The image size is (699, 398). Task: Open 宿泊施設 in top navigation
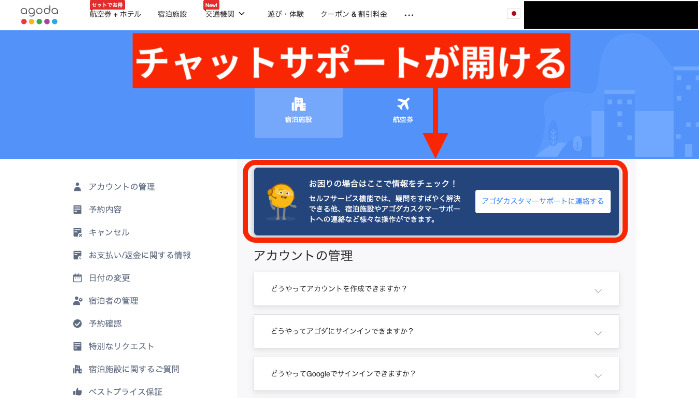click(x=172, y=14)
